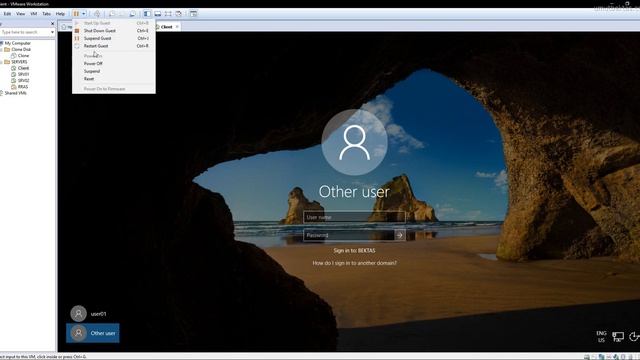Select the SRV01 VM
Image resolution: width=640 pixels, height=360 pixels.
click(23, 74)
